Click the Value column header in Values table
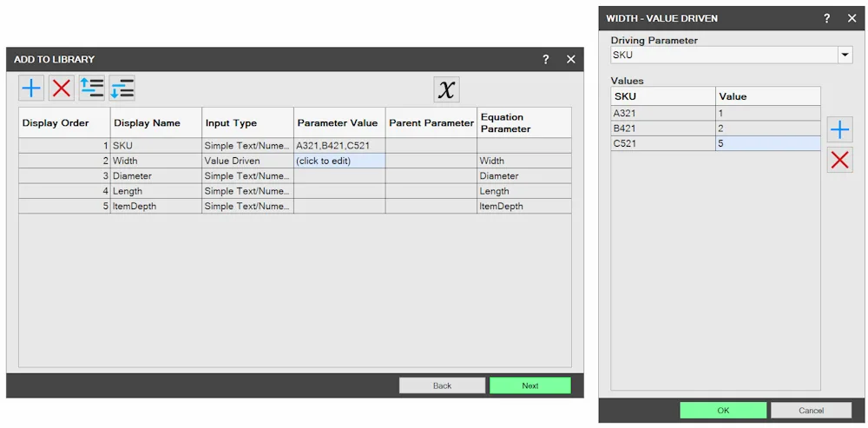The height and width of the screenshot is (428, 868). (768, 95)
